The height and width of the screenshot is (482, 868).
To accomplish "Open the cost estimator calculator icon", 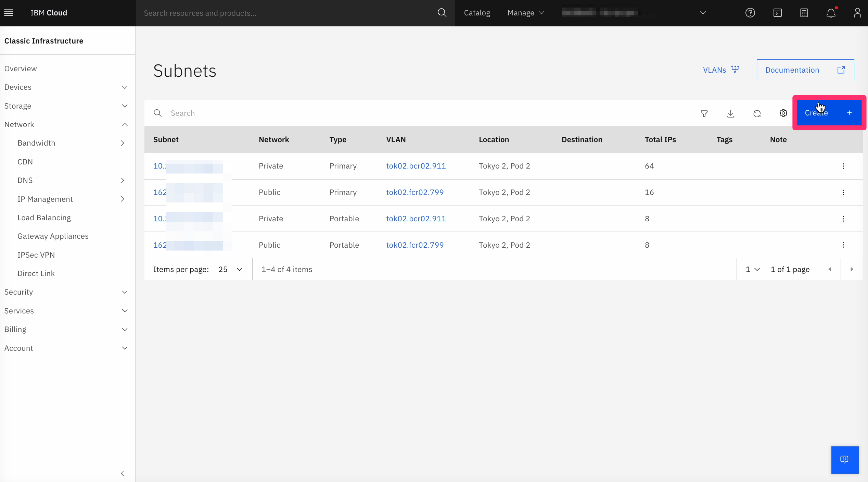I will (x=804, y=13).
